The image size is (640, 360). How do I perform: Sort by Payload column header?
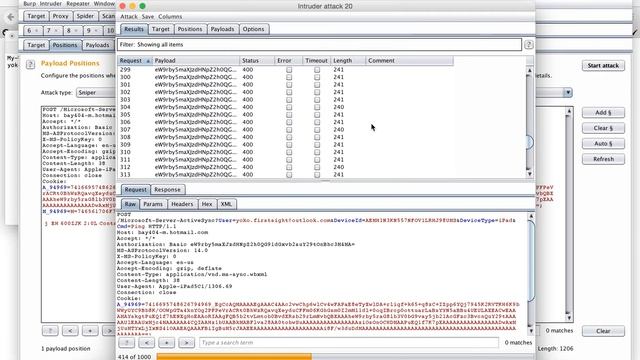click(196, 60)
